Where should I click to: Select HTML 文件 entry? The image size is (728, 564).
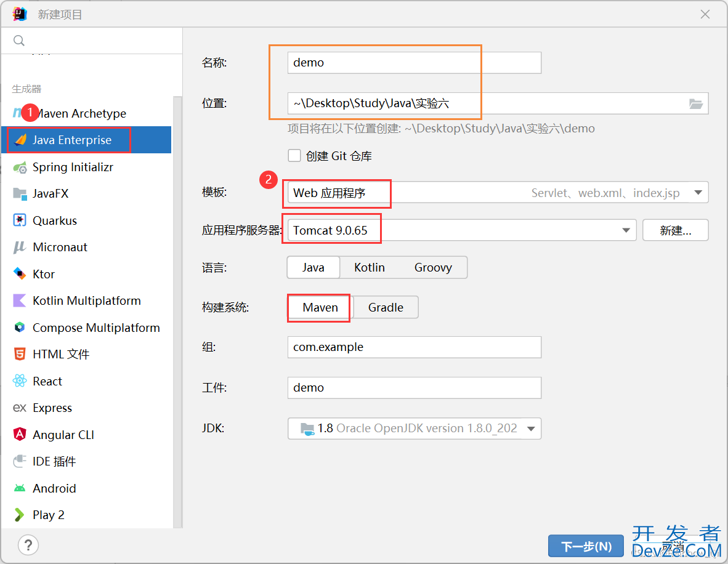pyautogui.click(x=86, y=354)
